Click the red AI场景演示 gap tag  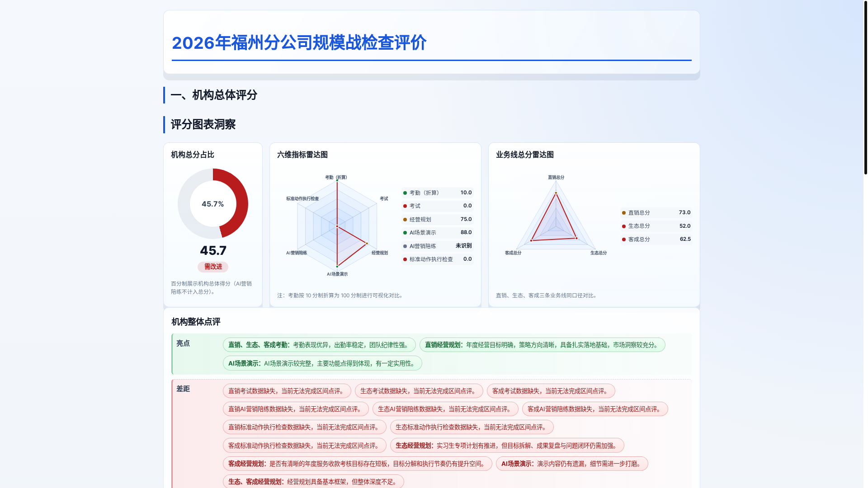click(572, 464)
